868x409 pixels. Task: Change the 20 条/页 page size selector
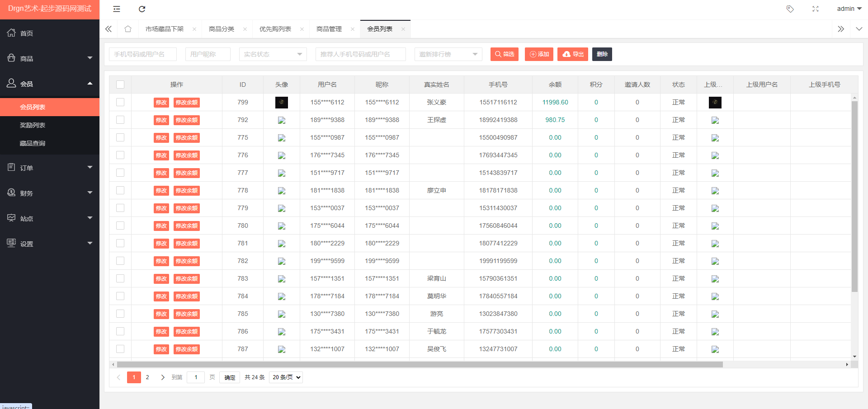point(286,377)
